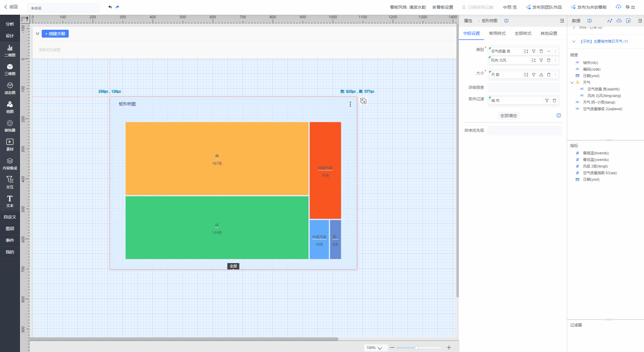Click the undo arrow in the top bar

pyautogui.click(x=110, y=7)
